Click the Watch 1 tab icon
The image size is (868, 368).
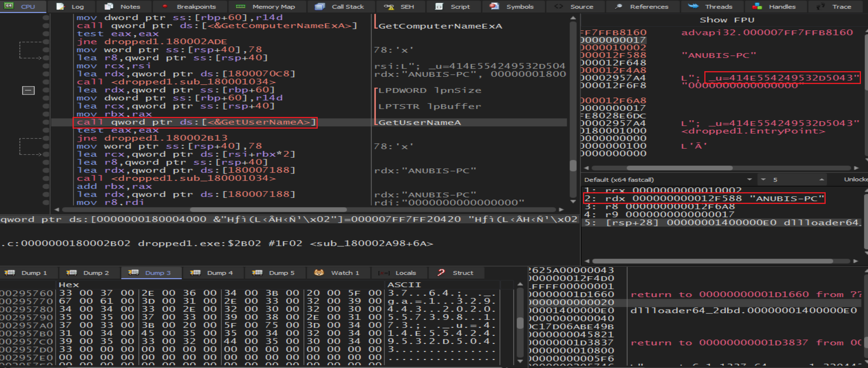319,273
